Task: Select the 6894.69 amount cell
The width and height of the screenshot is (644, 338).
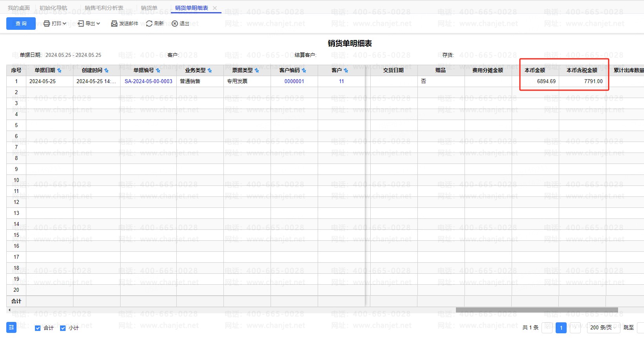Action: point(535,81)
